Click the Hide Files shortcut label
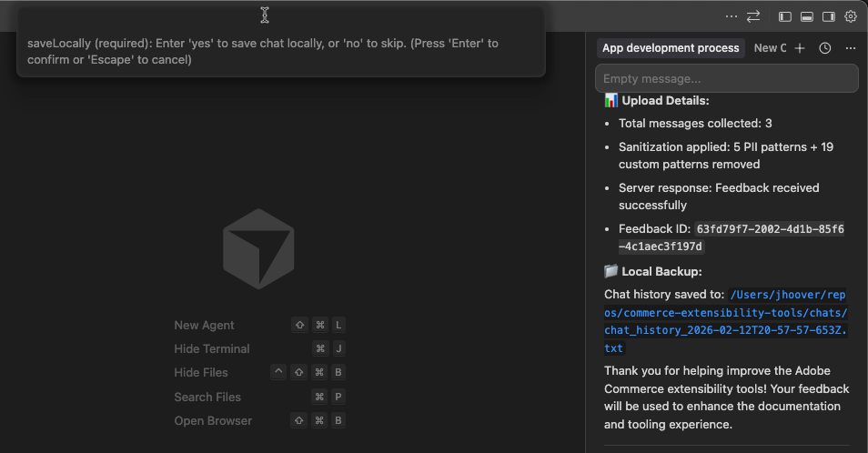The height and width of the screenshot is (453, 868). point(200,372)
